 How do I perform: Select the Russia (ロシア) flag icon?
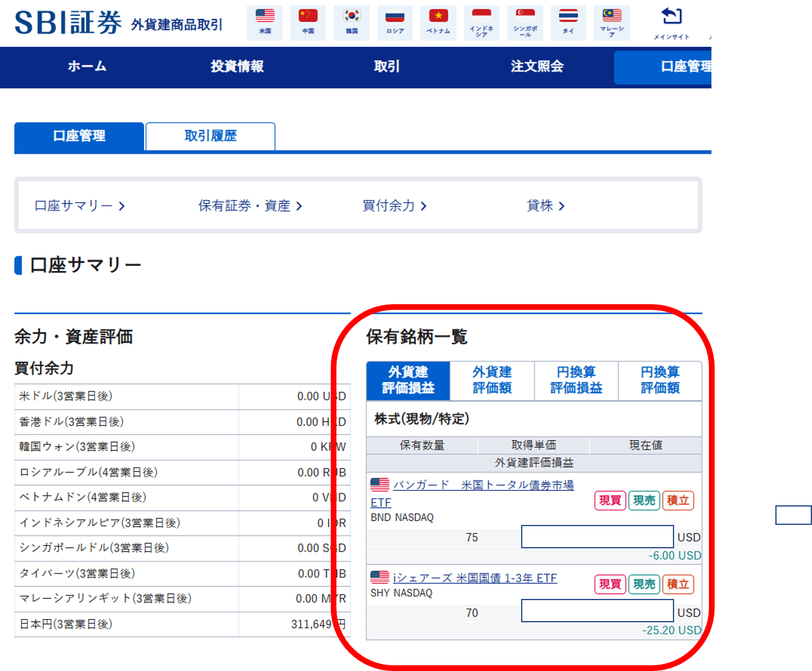coord(395,22)
